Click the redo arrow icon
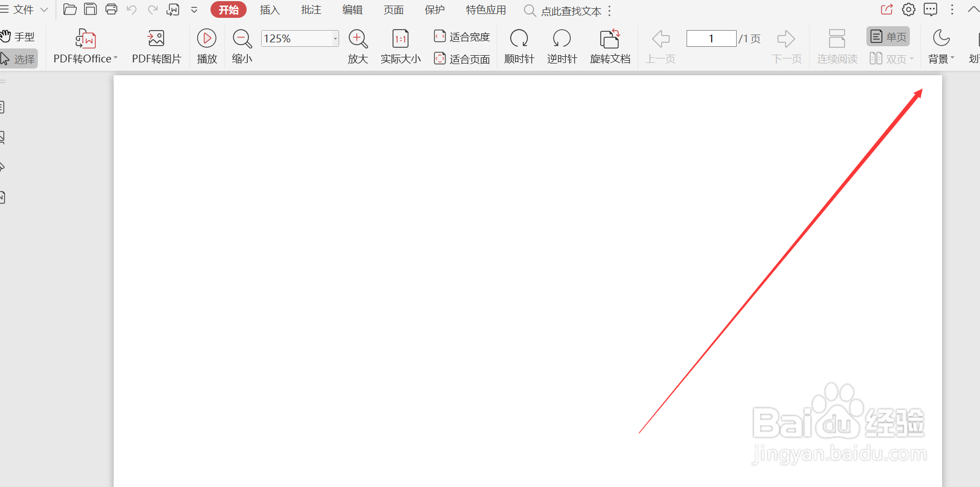980x487 pixels. 153,10
